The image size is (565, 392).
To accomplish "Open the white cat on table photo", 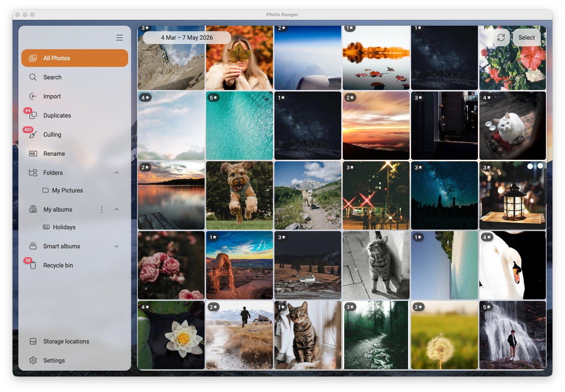I will (512, 126).
